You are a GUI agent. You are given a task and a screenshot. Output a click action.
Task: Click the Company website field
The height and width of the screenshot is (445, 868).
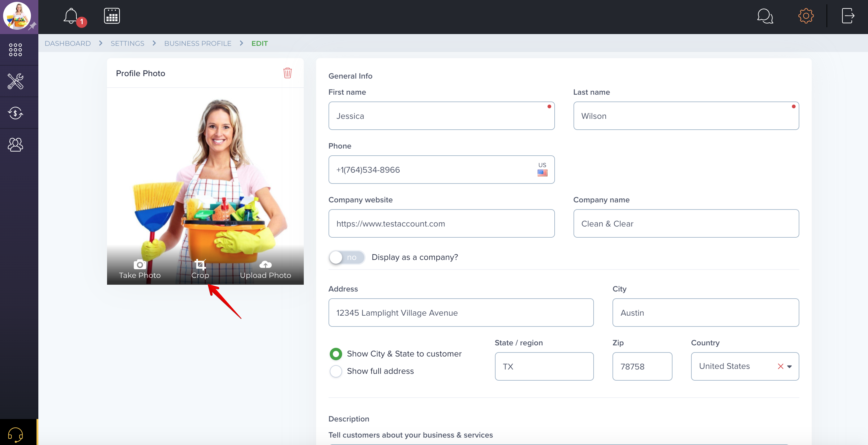tap(441, 224)
